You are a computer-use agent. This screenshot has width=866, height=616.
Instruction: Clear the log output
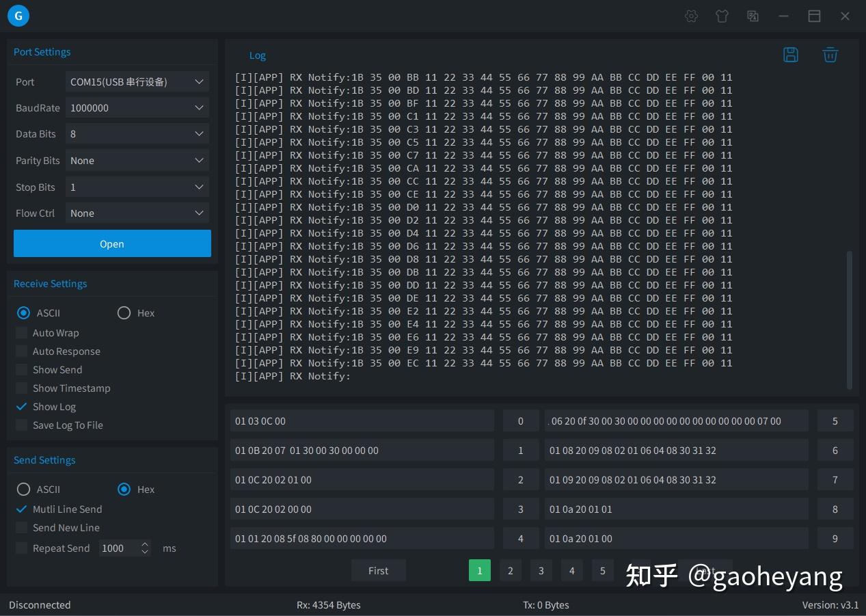(x=830, y=55)
